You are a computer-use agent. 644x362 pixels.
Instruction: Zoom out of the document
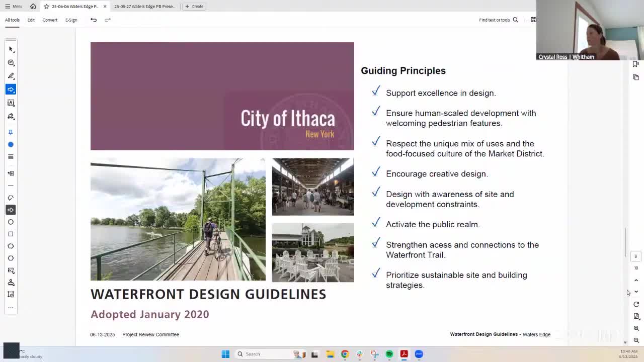(x=636, y=340)
